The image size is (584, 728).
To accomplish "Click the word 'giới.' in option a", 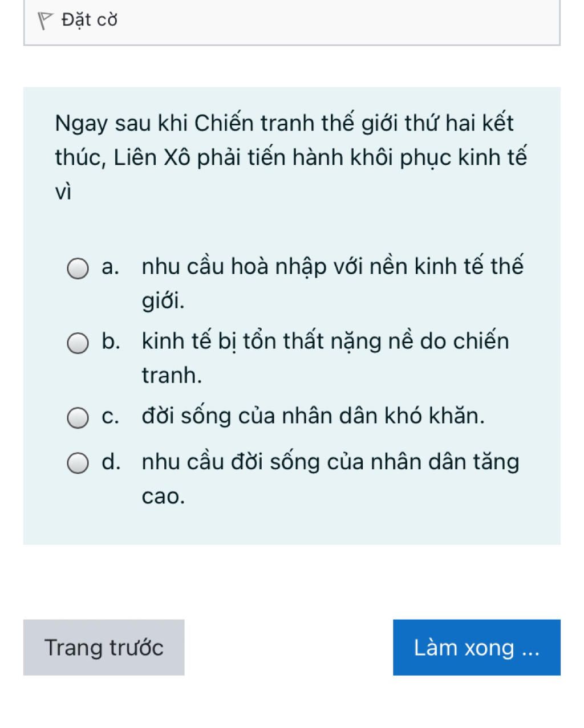I will tap(163, 301).
